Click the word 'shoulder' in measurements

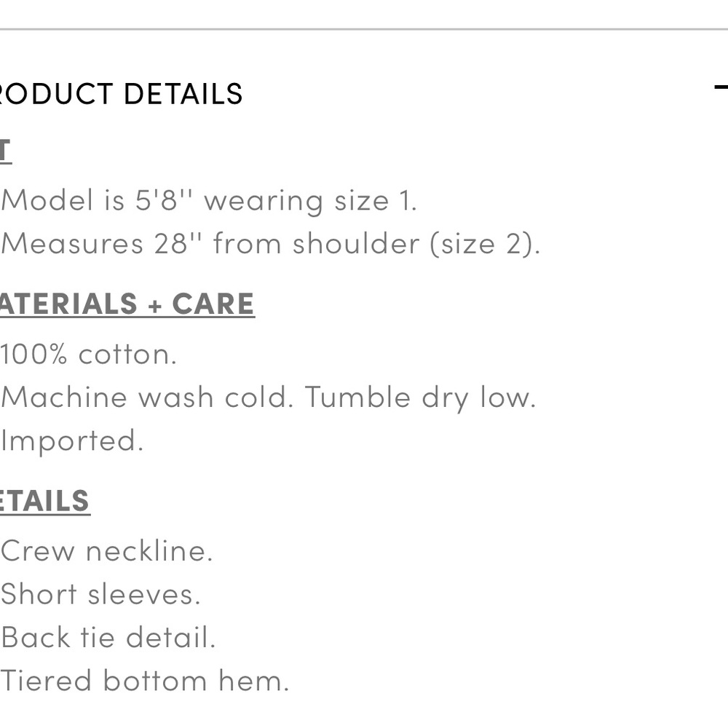(356, 243)
